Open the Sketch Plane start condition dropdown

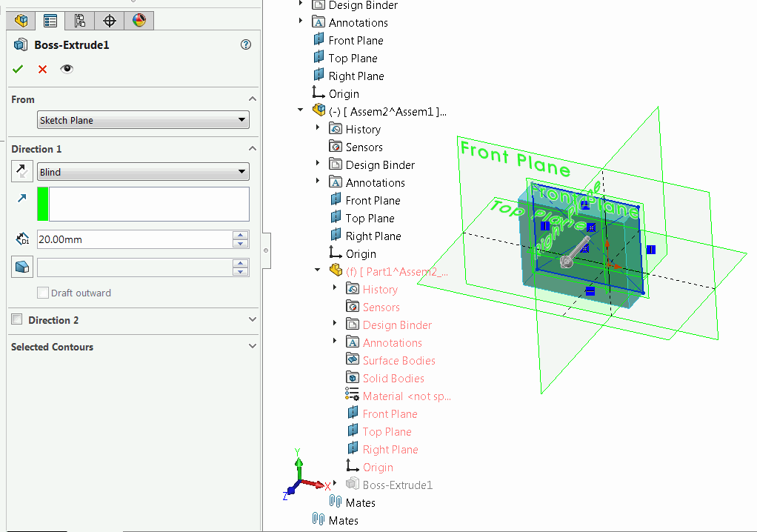pyautogui.click(x=143, y=120)
